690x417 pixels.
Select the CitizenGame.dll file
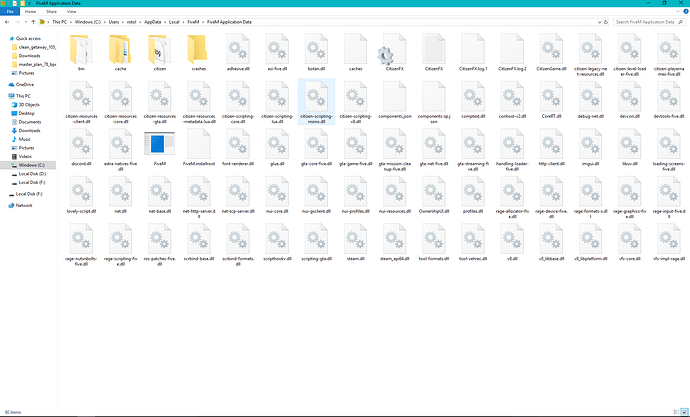click(x=551, y=53)
